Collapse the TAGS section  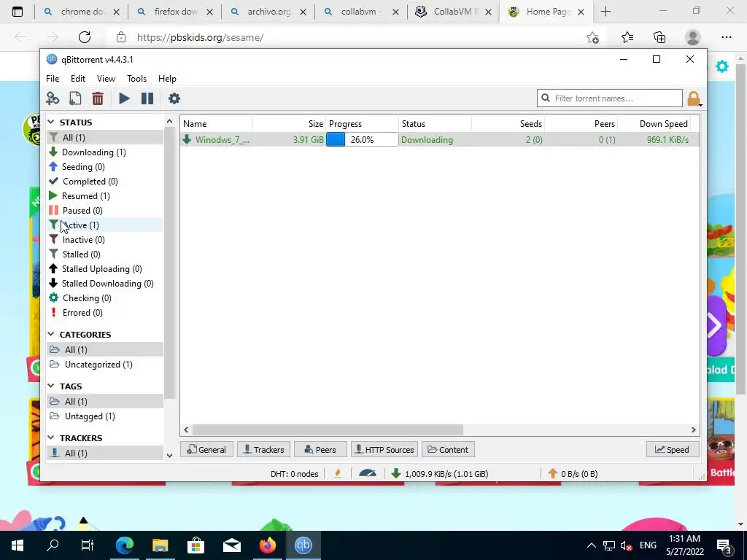click(x=52, y=386)
